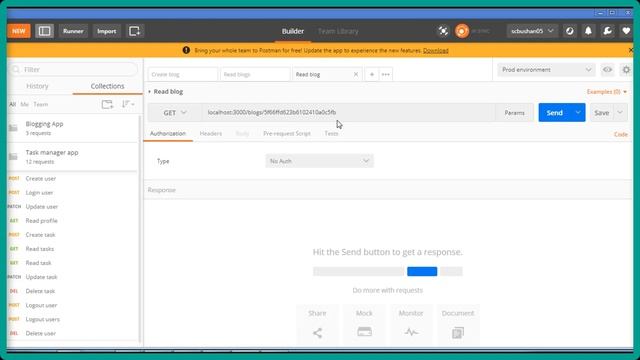Screen dimensions: 640x360
Task: Click the Params button
Action: coord(514,113)
